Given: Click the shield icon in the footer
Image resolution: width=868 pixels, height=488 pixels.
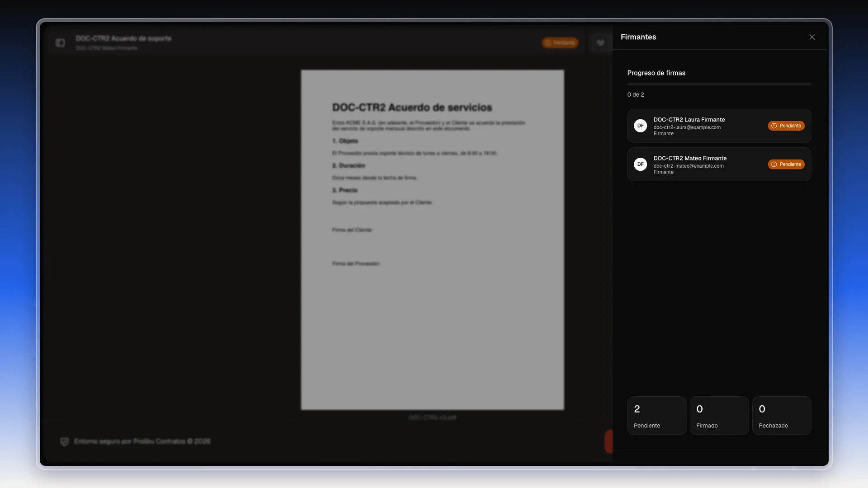Looking at the screenshot, I should 64,441.
